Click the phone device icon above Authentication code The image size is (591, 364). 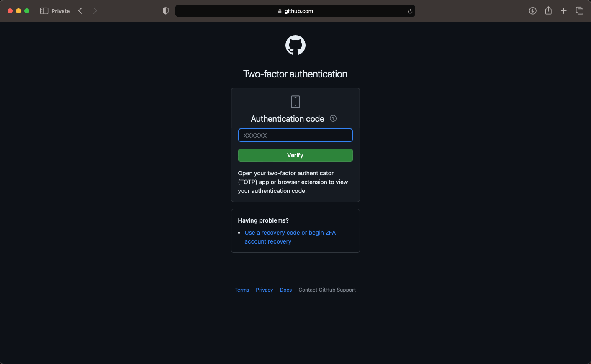(x=295, y=102)
